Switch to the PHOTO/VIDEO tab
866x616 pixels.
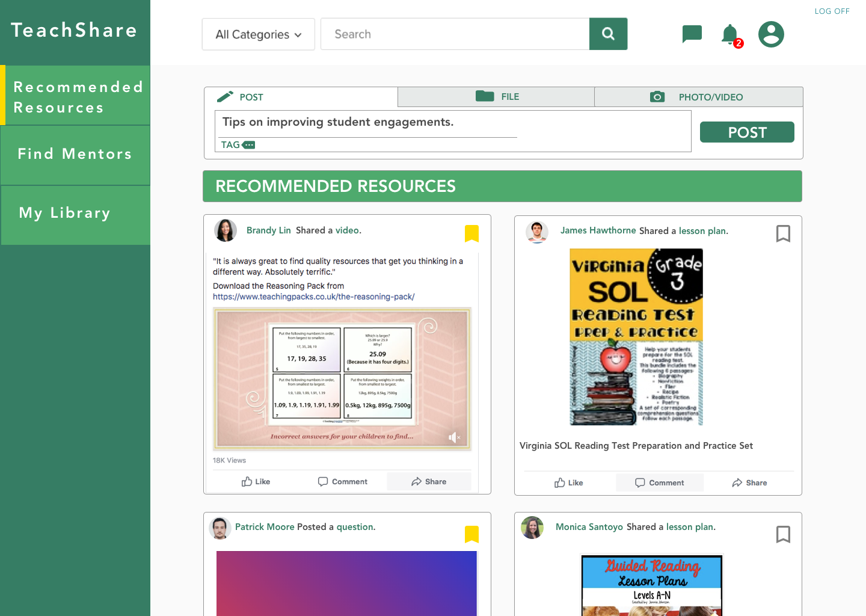698,97
